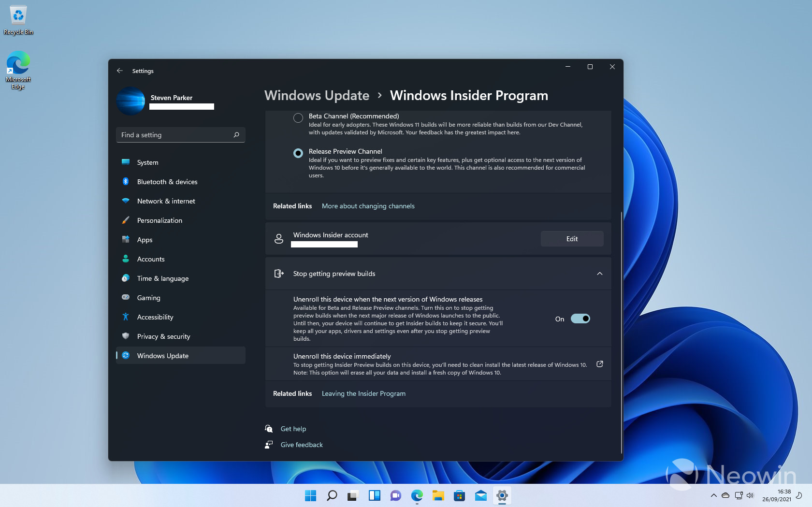Collapse the Stop getting preview builds section
Viewport: 812px width, 507px height.
coord(599,274)
